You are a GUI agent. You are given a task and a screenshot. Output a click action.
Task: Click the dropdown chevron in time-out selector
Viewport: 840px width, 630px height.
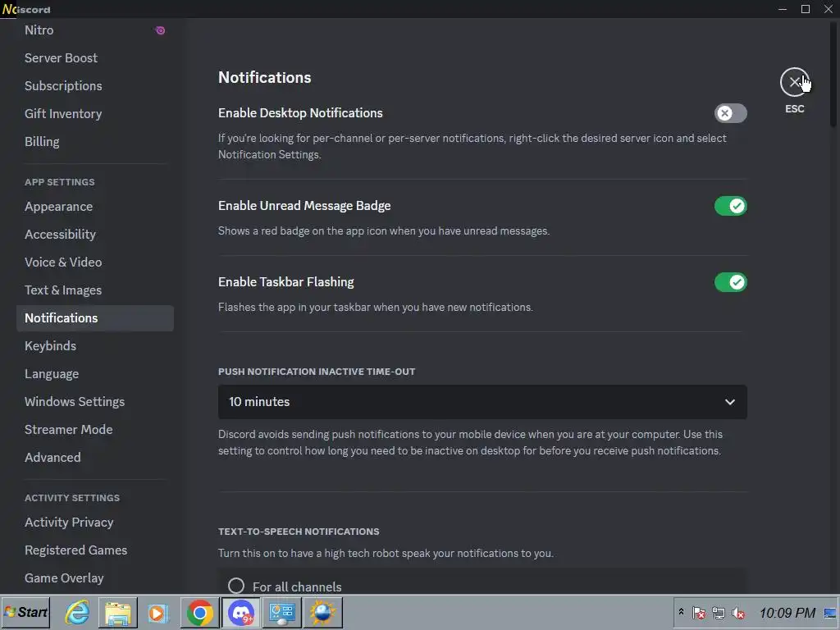tap(729, 402)
